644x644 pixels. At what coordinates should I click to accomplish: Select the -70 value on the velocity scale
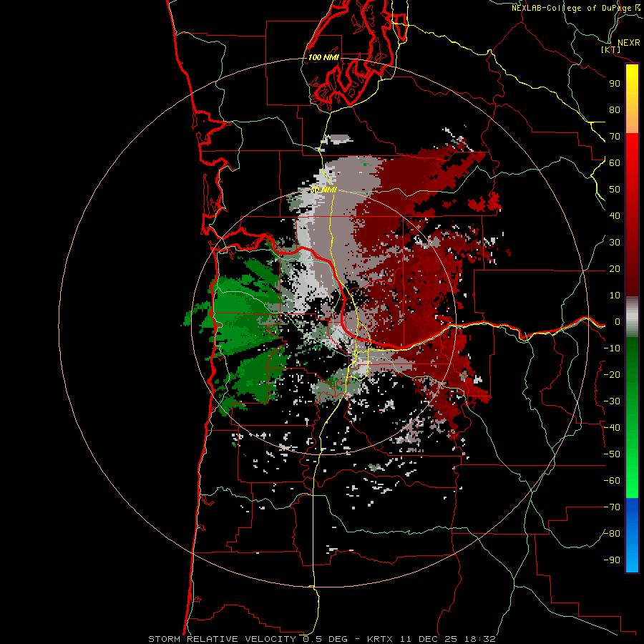pos(612,507)
